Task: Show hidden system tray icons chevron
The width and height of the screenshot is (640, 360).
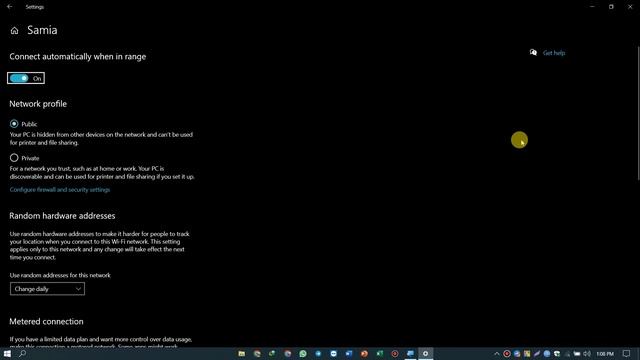Action: click(x=496, y=353)
